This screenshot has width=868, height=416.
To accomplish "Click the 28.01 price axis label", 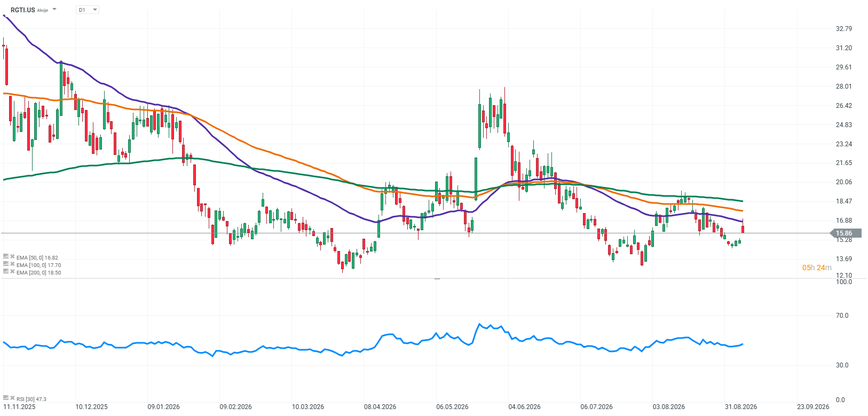I will point(844,87).
